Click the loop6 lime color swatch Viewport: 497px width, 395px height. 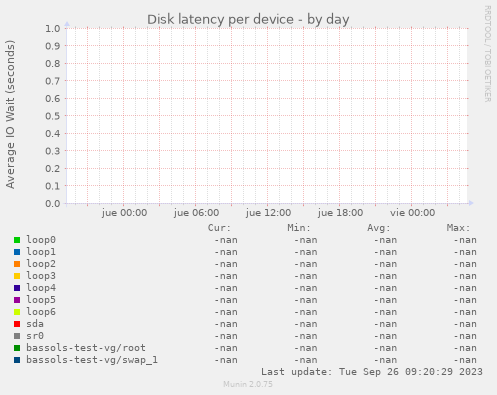coord(17,312)
